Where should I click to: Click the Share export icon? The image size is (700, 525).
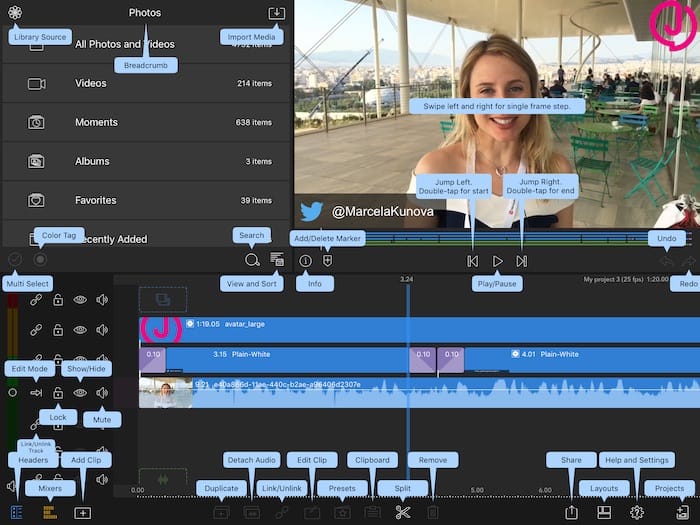tap(571, 512)
